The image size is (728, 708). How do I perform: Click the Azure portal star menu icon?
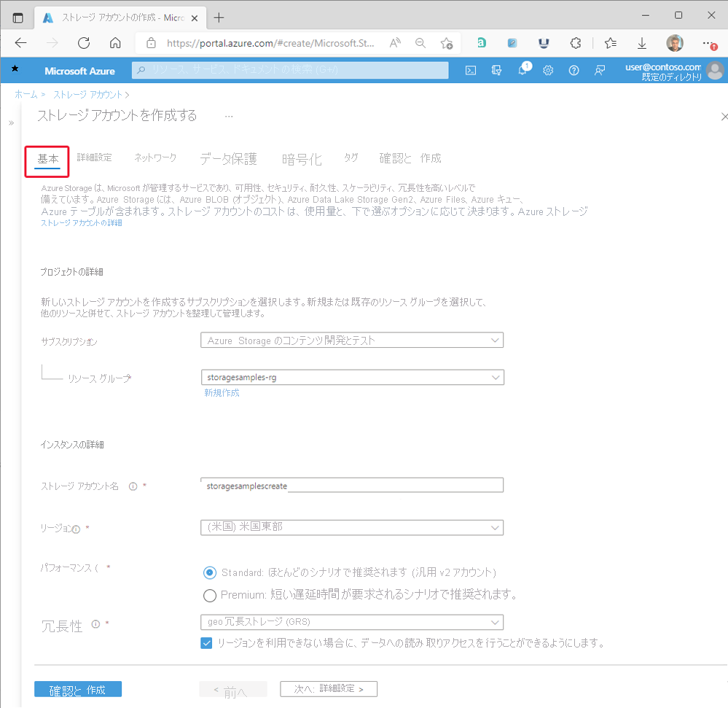[15, 69]
